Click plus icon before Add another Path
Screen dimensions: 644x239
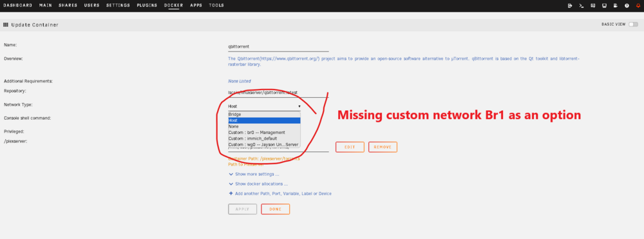231,193
